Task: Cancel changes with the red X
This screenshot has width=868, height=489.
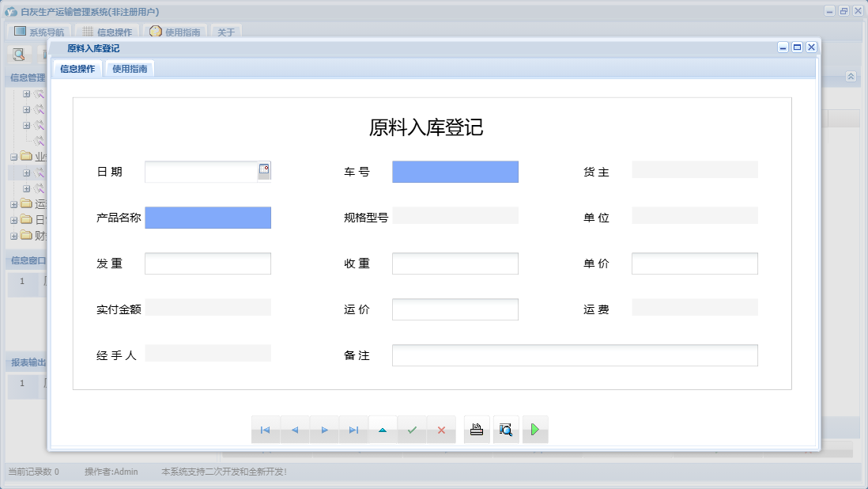Action: point(441,430)
